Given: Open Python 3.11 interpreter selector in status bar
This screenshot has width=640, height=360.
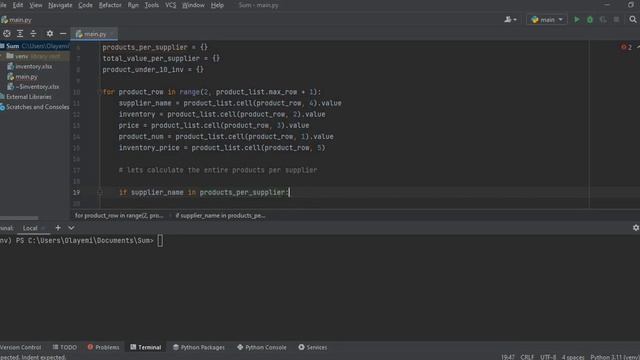Looking at the screenshot, I should click(615, 357).
